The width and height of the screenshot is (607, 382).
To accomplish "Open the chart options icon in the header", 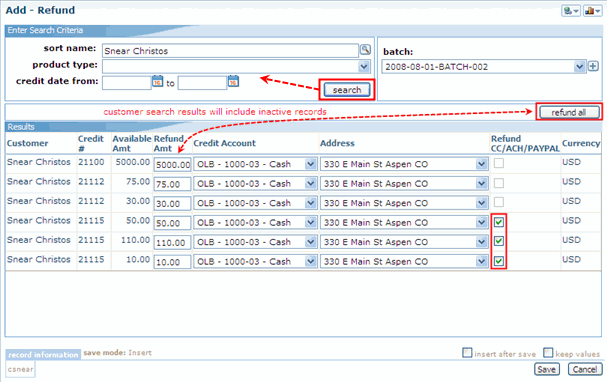I will 592,11.
